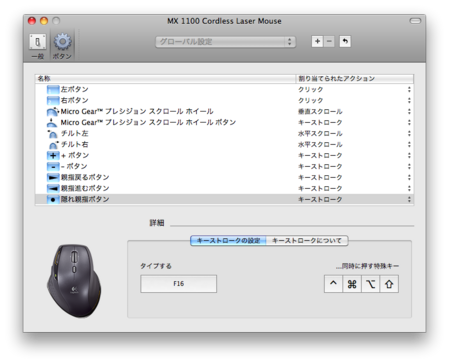Open the 一般 general settings pane
Viewport: 449px width, 364px height.
37,46
